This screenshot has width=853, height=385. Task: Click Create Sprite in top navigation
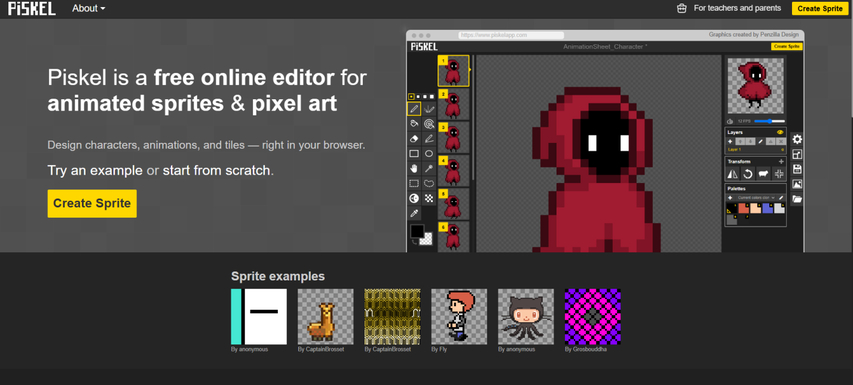point(820,9)
